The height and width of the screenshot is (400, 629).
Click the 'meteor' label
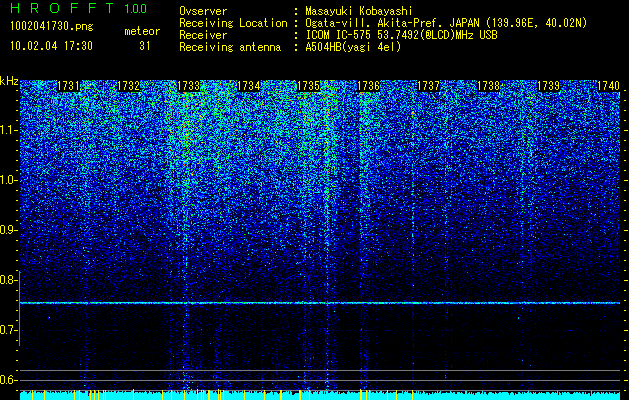click(142, 31)
